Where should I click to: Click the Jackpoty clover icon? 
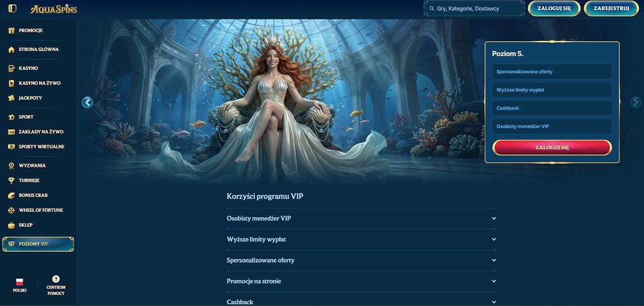click(x=11, y=98)
